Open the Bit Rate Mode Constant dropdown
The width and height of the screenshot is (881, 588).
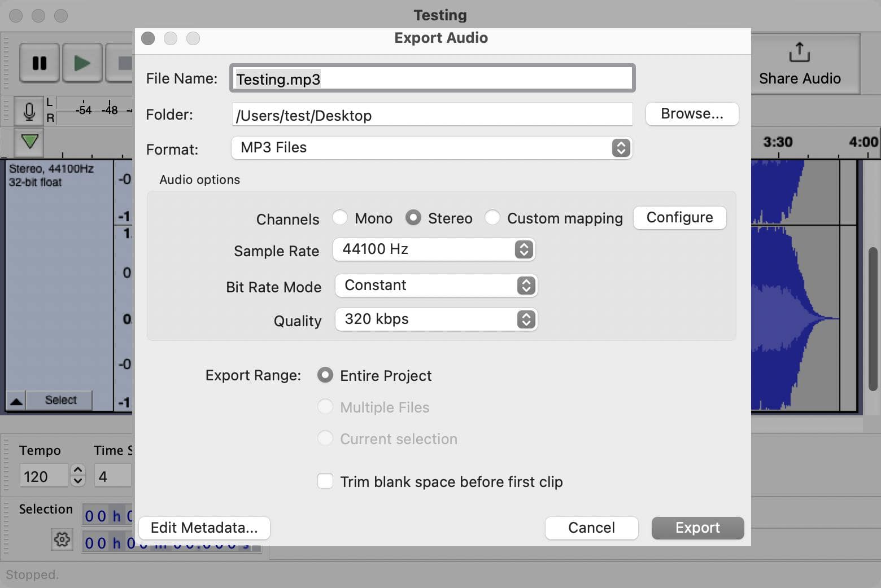[x=435, y=286]
